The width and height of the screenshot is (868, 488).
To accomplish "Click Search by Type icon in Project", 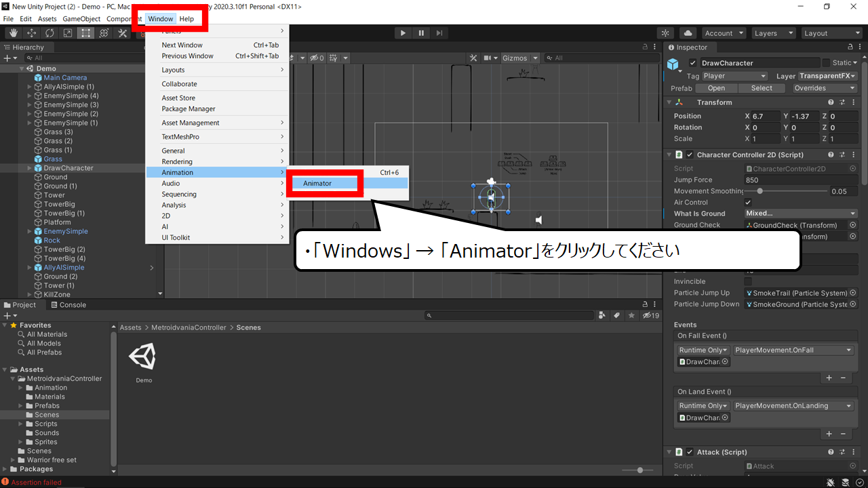I will (x=602, y=316).
